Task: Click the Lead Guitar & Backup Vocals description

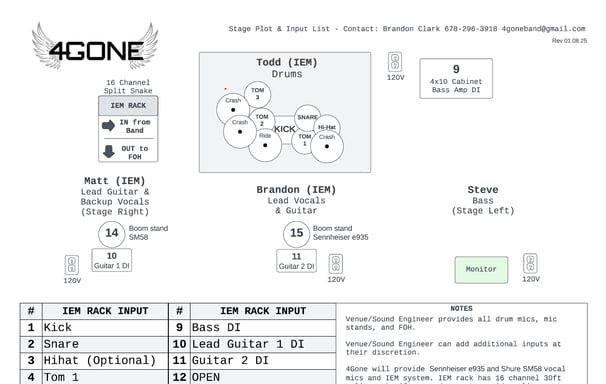Action: (115, 202)
